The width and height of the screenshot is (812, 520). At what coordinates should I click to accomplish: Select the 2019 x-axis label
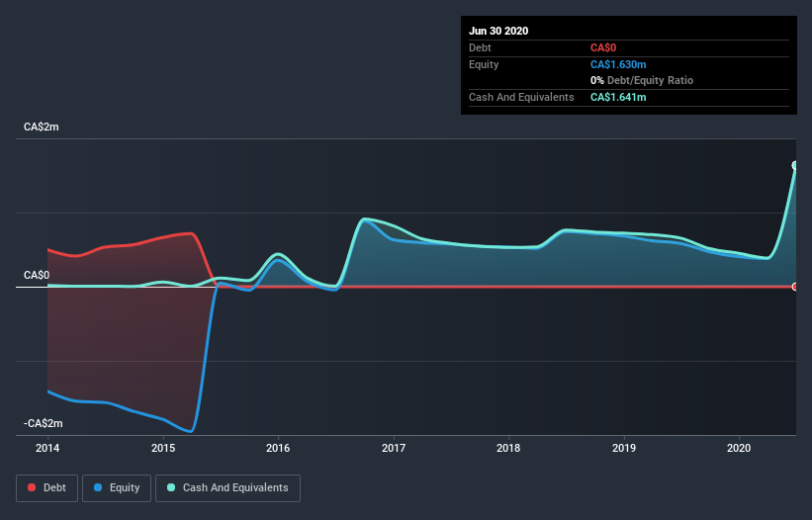point(624,448)
